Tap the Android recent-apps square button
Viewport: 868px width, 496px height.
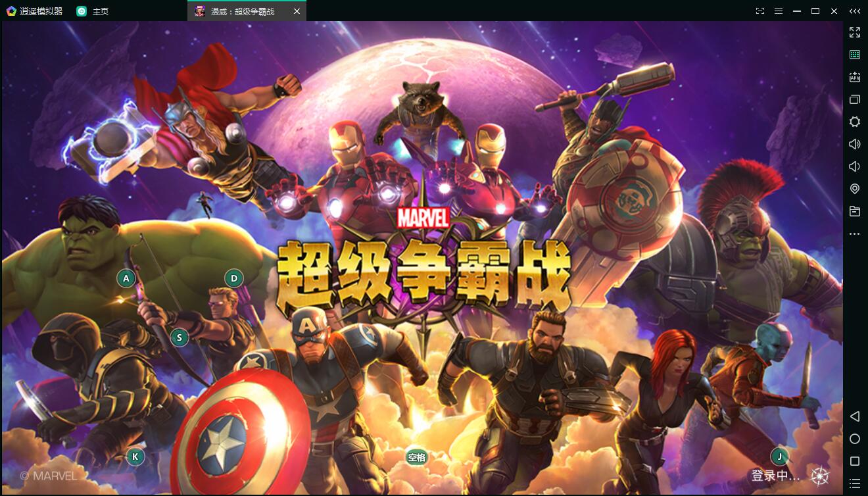pyautogui.click(x=855, y=461)
